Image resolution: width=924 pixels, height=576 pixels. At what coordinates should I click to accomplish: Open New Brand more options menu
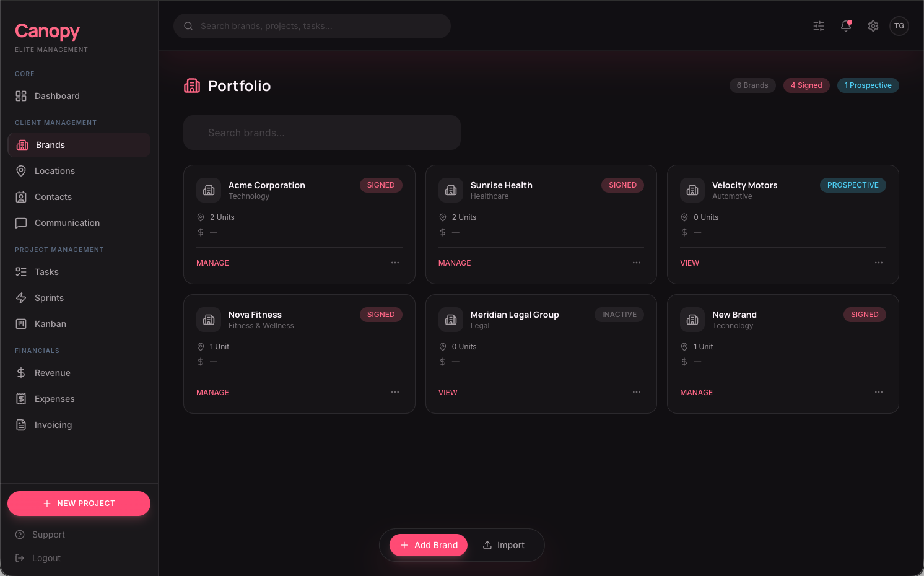click(879, 392)
